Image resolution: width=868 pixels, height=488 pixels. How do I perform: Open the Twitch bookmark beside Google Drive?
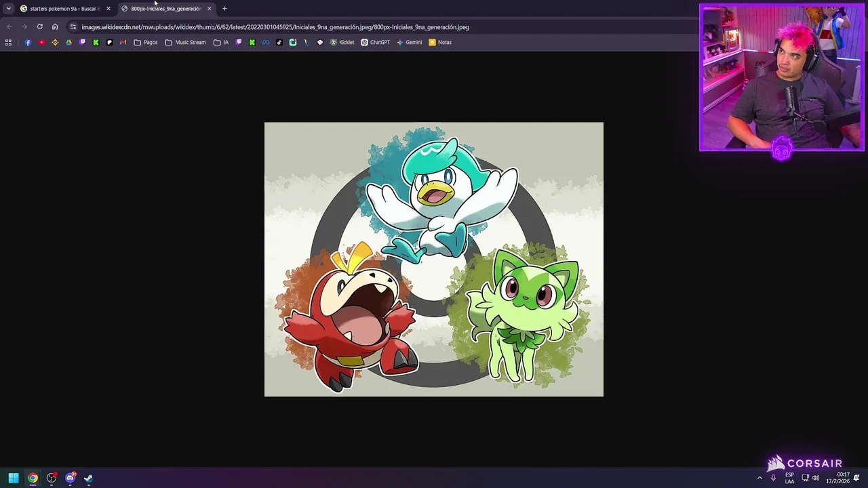82,42
